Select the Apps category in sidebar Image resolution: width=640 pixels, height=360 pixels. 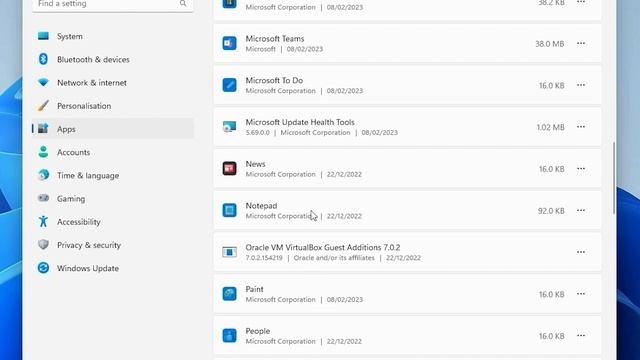pyautogui.click(x=113, y=129)
